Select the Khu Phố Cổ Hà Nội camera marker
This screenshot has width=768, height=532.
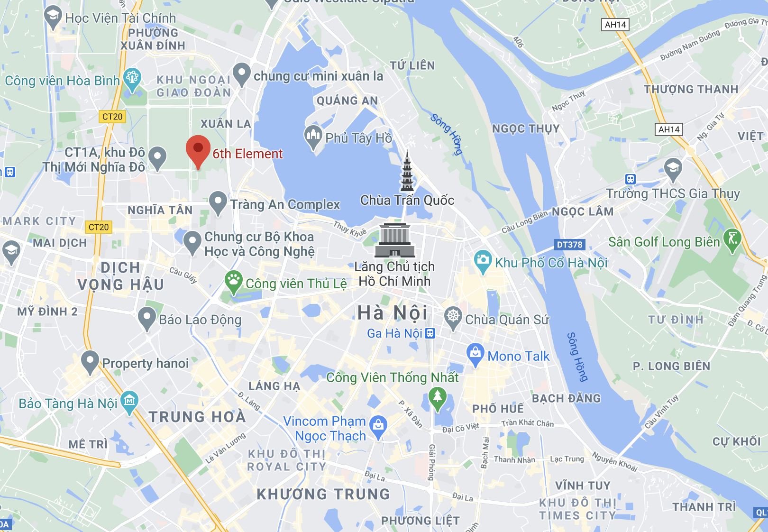click(483, 262)
